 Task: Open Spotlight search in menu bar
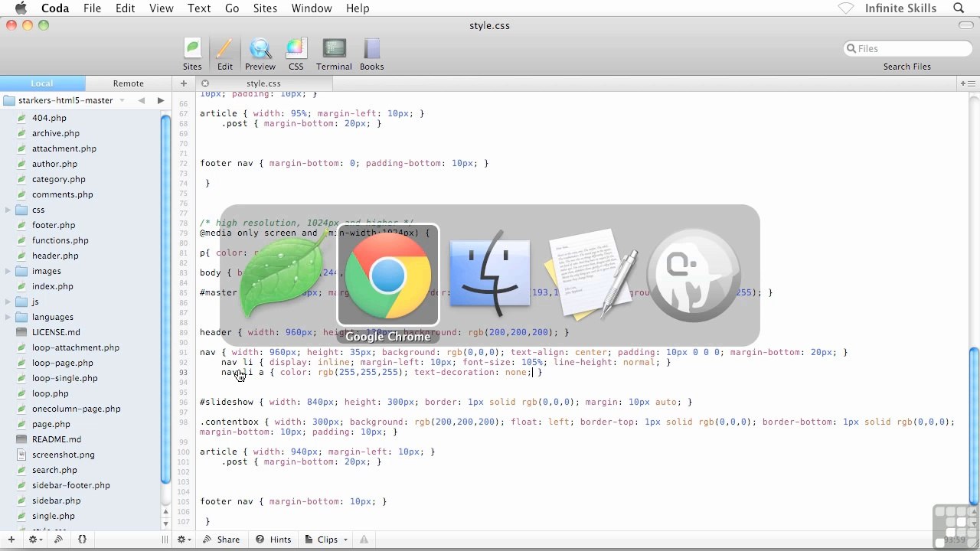(x=959, y=8)
